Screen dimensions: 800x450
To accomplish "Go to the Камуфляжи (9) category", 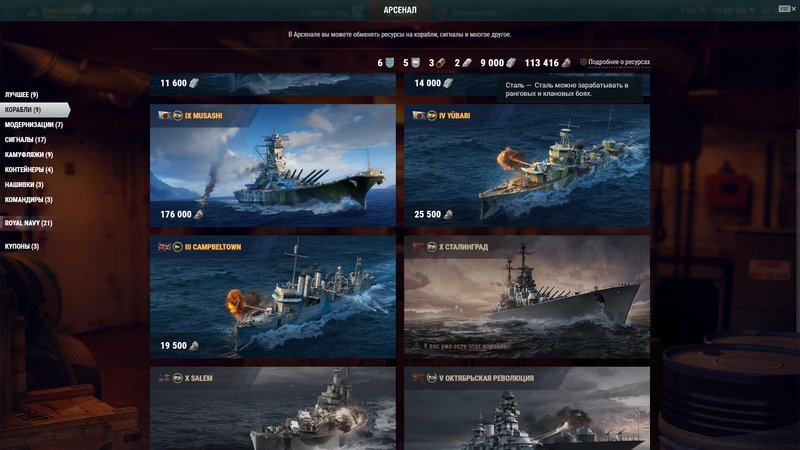I will tap(29, 155).
